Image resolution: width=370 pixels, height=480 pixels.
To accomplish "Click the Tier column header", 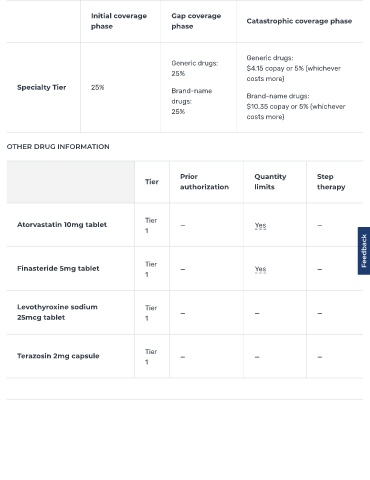I will [x=152, y=182].
